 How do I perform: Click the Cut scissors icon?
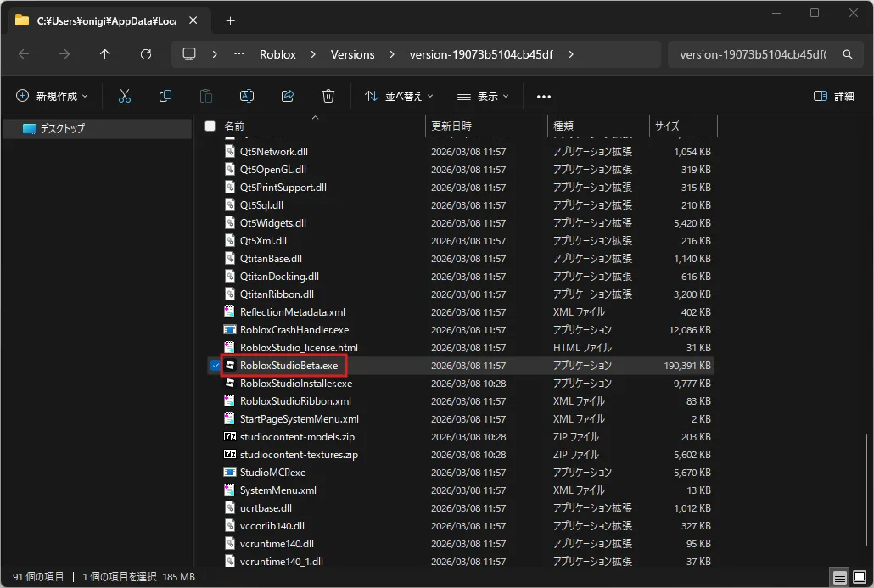pyautogui.click(x=124, y=96)
